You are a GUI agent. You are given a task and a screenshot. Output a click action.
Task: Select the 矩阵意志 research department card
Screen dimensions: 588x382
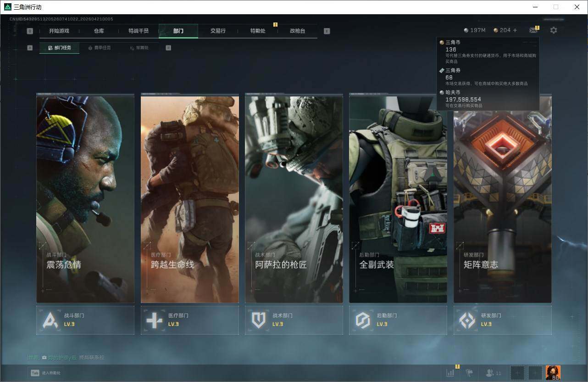point(502,198)
